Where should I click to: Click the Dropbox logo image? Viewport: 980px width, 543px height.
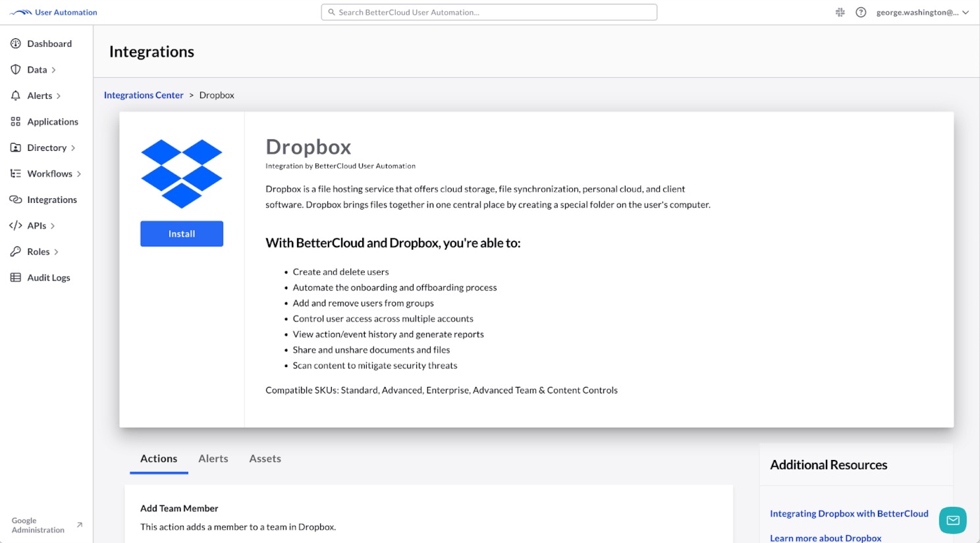click(x=181, y=172)
